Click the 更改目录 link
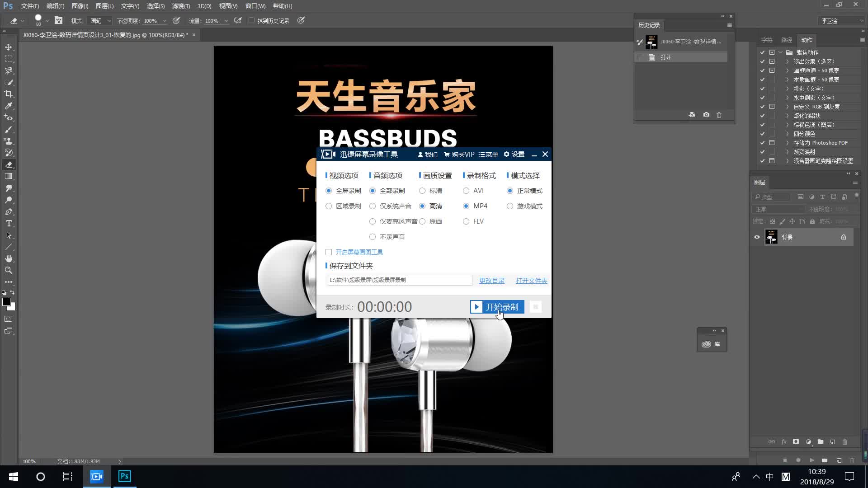 (x=492, y=281)
